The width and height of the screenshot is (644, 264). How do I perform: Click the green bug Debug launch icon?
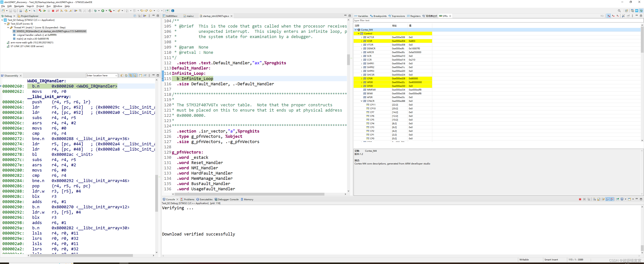pyautogui.click(x=95, y=11)
